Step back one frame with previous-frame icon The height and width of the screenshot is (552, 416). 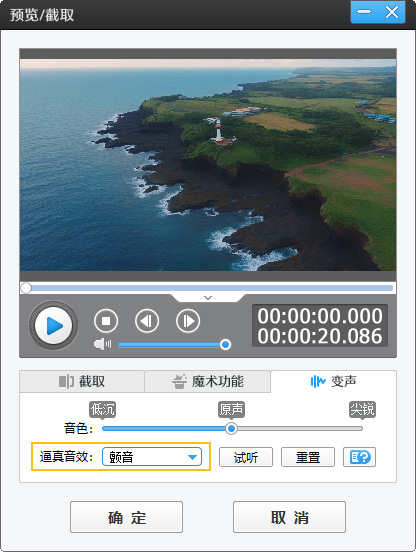pyautogui.click(x=147, y=321)
